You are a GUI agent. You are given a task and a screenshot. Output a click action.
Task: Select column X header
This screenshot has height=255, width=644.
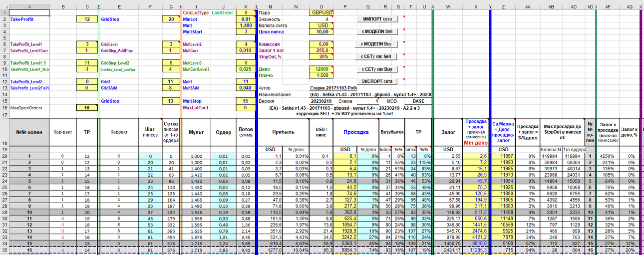476,6
